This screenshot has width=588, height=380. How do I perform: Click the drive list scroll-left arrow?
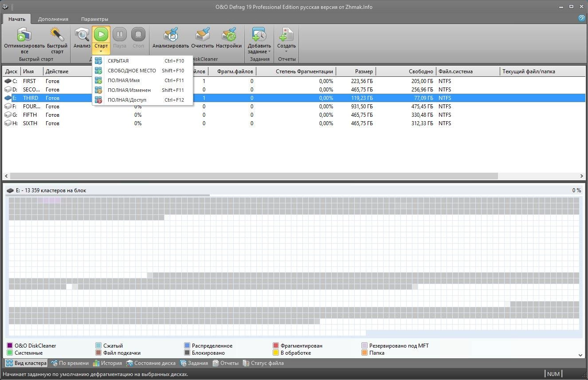click(x=6, y=176)
